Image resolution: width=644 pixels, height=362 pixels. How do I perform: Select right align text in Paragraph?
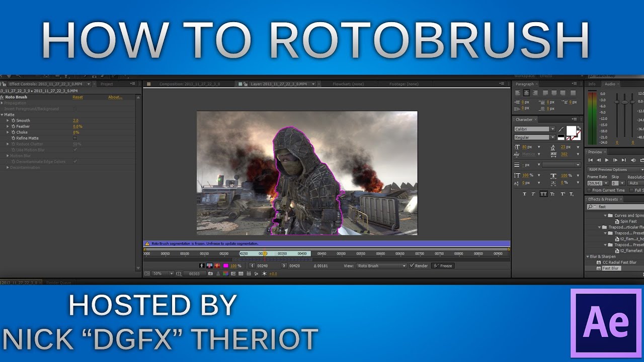pos(535,93)
